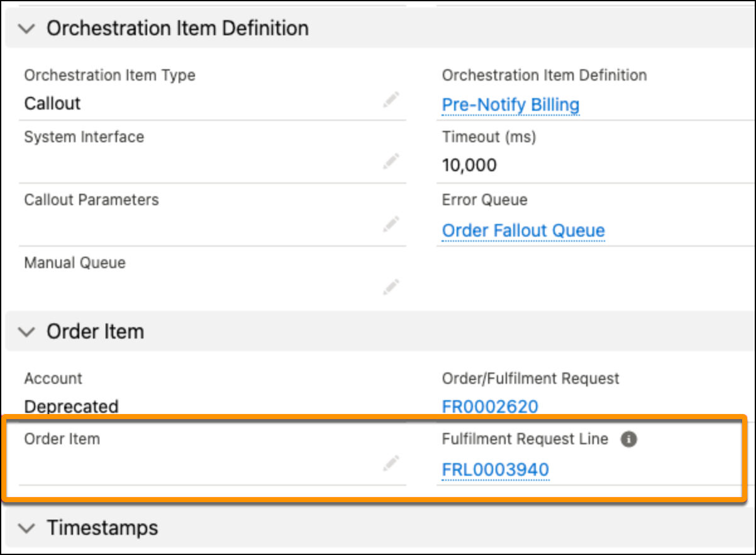Viewport: 756px width, 555px height.
Task: Select the Timeout value of 10,000
Action: click(x=469, y=165)
